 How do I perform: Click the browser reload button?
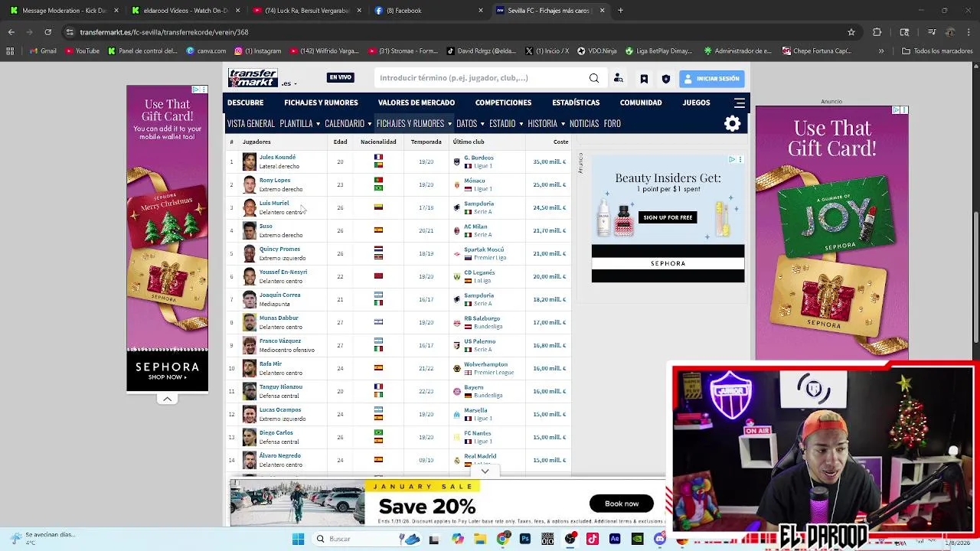click(47, 32)
